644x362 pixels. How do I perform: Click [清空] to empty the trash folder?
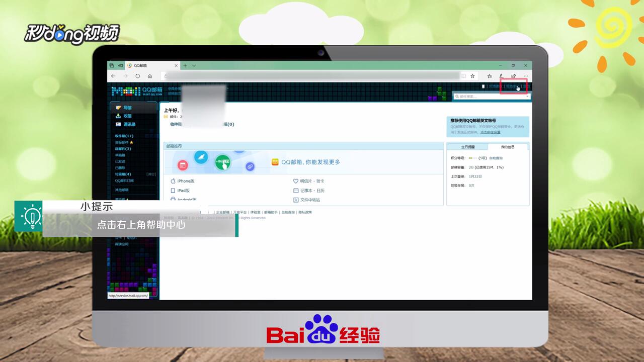(151, 174)
